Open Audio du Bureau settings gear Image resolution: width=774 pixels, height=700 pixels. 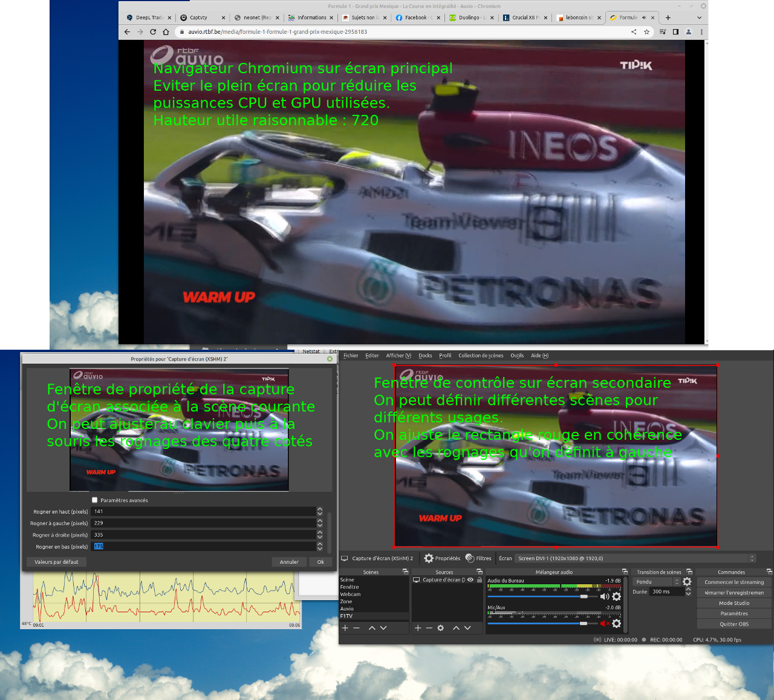616,597
